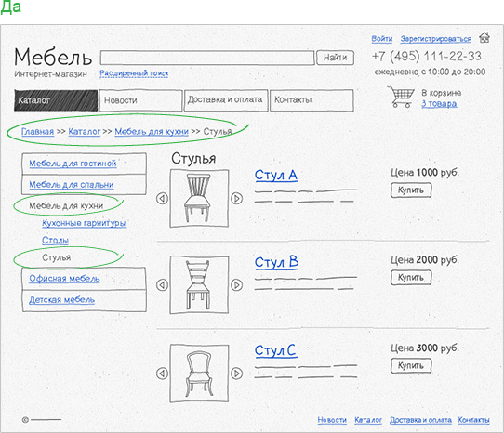This screenshot has height=433, width=504.
Task: Switch to the Новости tab
Action: coord(140,100)
